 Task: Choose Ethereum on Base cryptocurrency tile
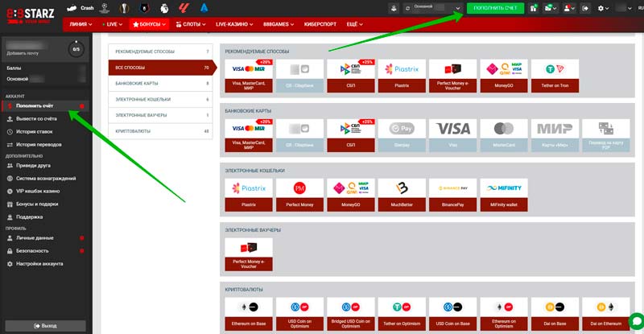pyautogui.click(x=248, y=313)
